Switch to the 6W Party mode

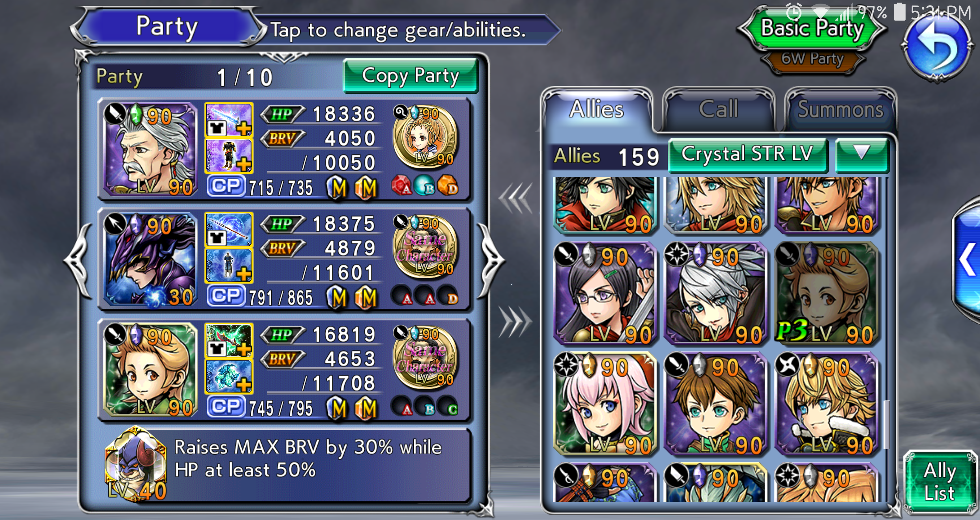click(813, 59)
